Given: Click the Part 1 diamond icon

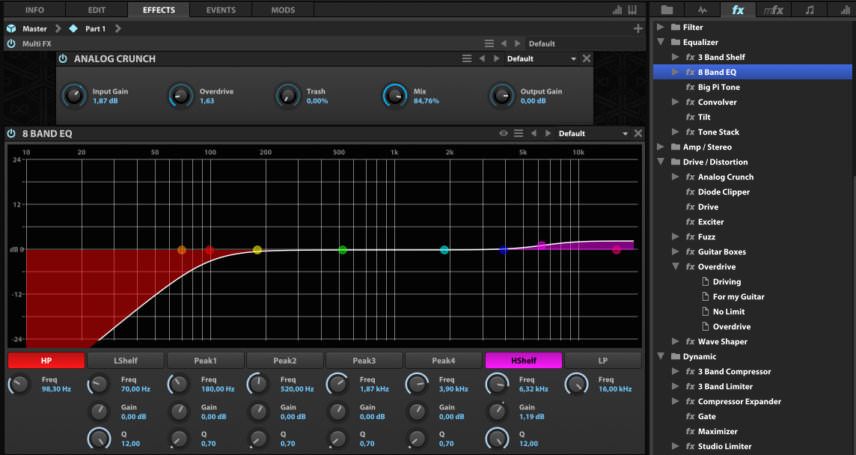Looking at the screenshot, I should pyautogui.click(x=73, y=28).
